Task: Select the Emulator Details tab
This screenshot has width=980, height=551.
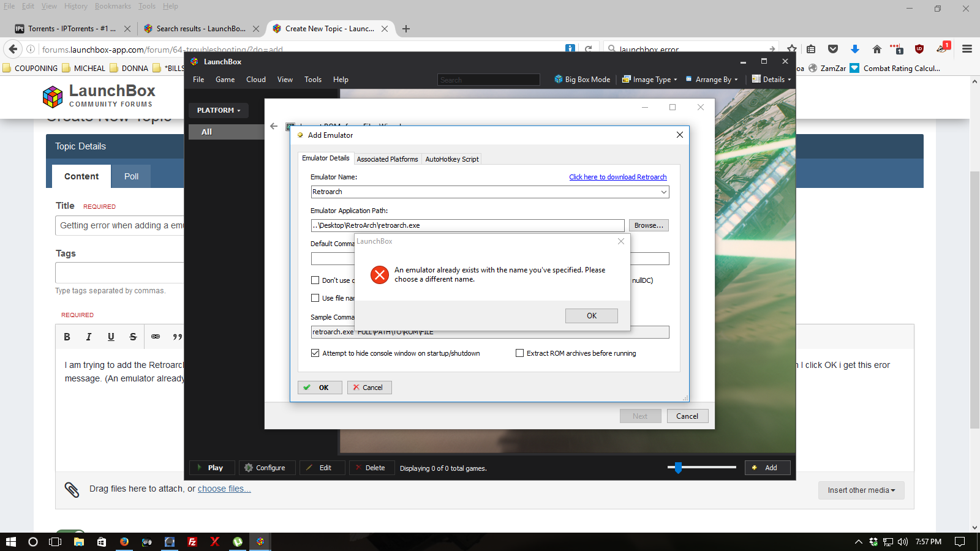Action: 325,158
